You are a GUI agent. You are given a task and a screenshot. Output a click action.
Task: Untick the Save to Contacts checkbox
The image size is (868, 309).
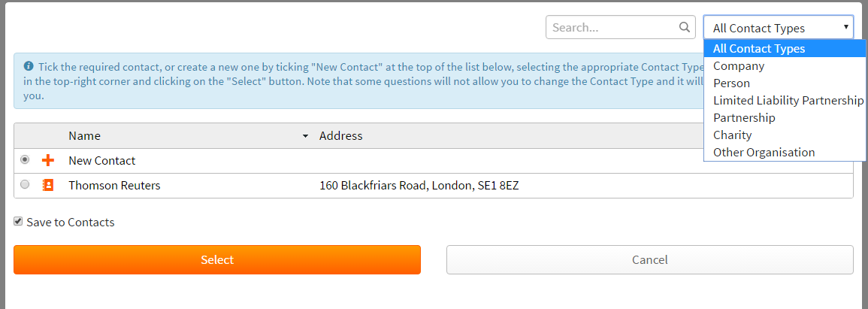point(18,222)
